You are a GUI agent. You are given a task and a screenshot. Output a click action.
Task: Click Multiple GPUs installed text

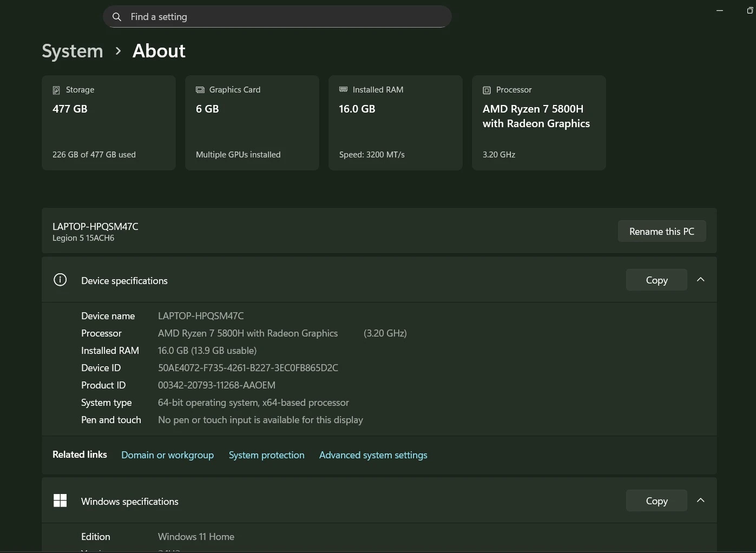pyautogui.click(x=238, y=155)
